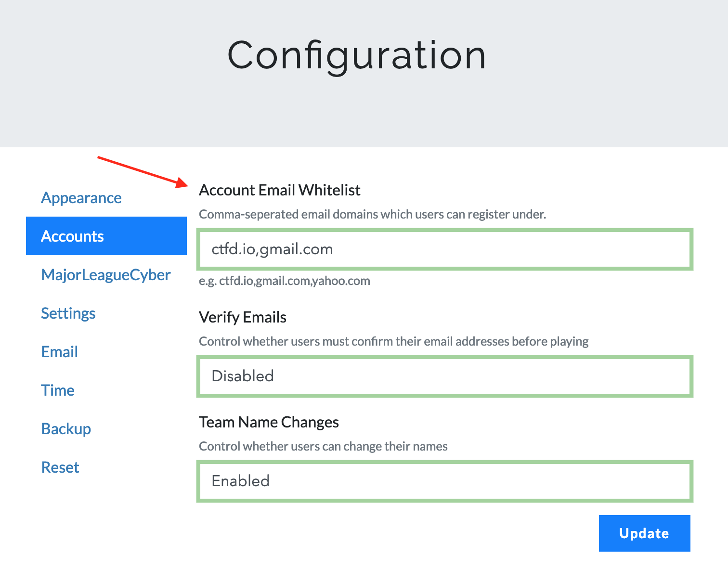Screen dimensions: 728x568
Task: Click the email whitelist domains input field
Action: click(444, 249)
